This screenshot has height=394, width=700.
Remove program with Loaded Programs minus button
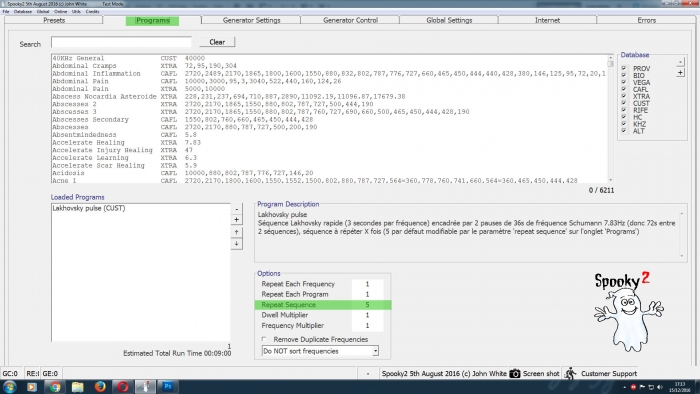pos(237,209)
